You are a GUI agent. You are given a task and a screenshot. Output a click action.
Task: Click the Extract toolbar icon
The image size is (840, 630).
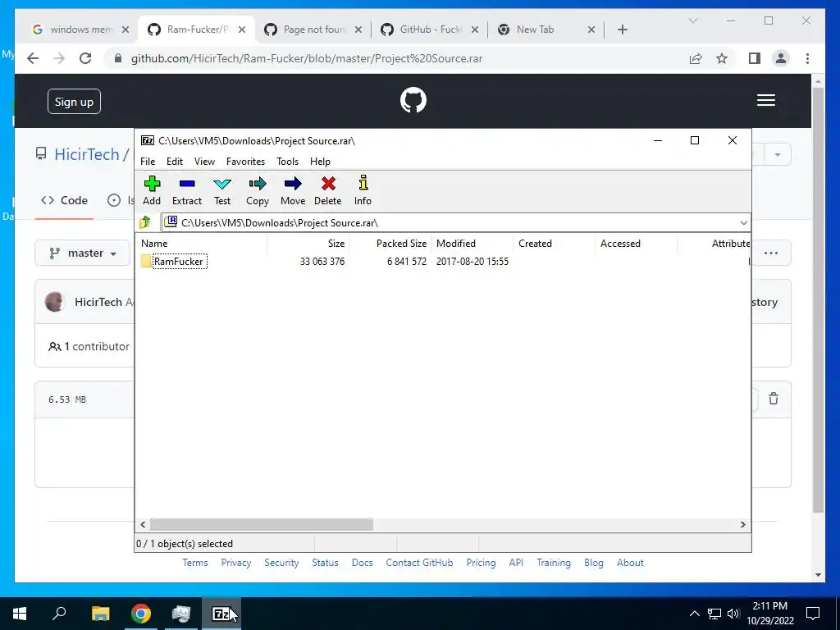coord(187,184)
